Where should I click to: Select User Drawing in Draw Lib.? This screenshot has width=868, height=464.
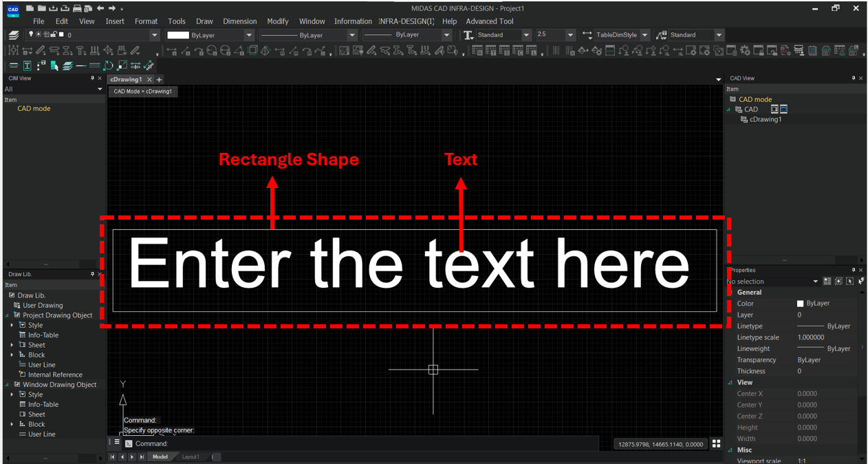(x=43, y=306)
